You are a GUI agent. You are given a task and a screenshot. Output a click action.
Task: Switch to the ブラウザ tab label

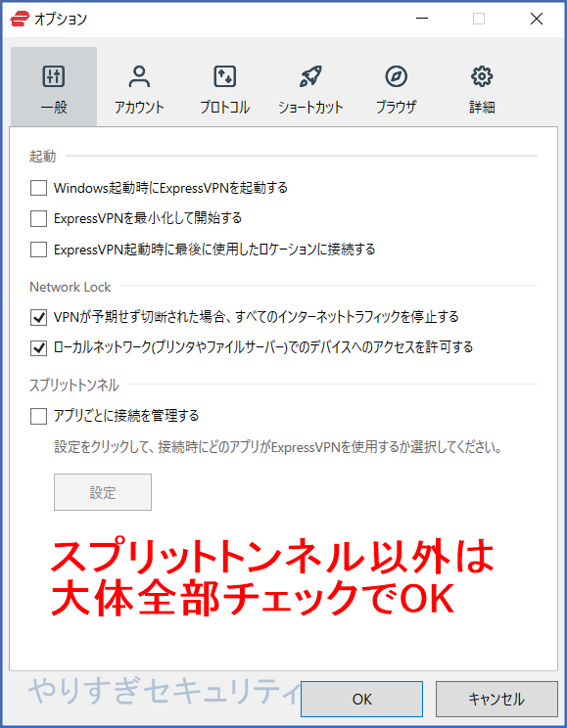tap(396, 108)
